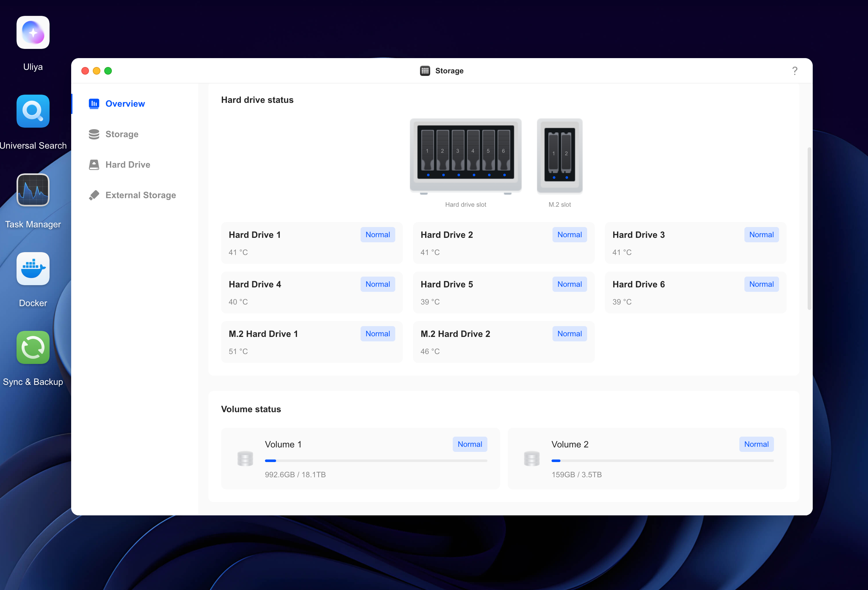
Task: Select the Hard Drive 6 card title
Action: click(639, 285)
